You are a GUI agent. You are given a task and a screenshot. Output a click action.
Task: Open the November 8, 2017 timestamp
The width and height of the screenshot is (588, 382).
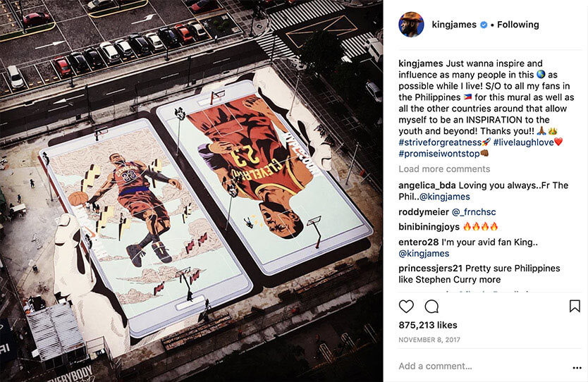tap(429, 340)
